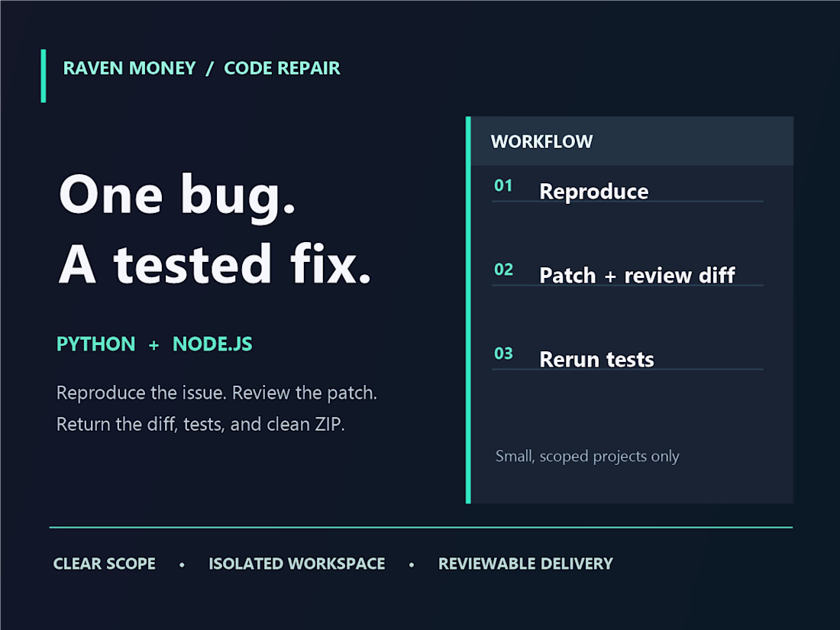Click 'Patch + review diff' step

pos(638,276)
